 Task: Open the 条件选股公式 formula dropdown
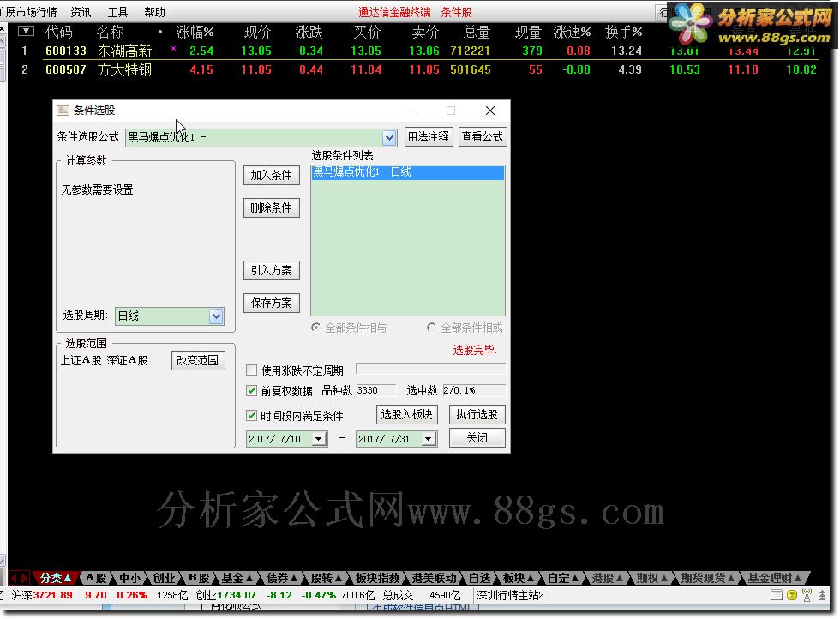(x=389, y=138)
